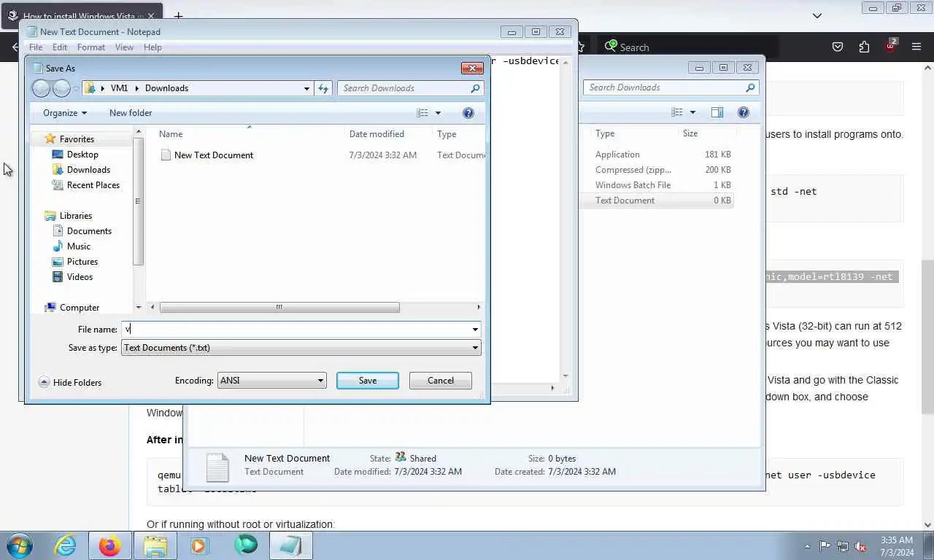934x560 pixels.
Task: Click the File name input field
Action: [x=296, y=330]
